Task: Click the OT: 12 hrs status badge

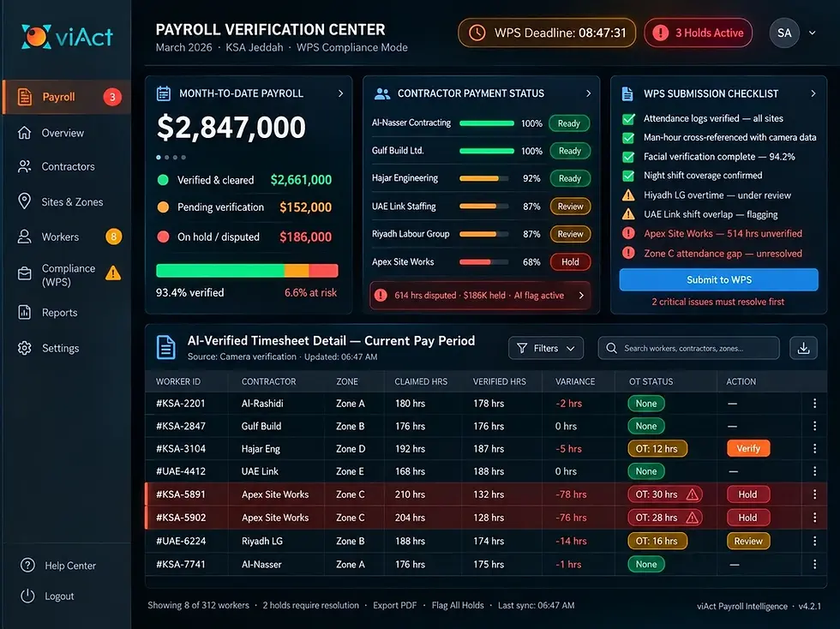Action: [x=657, y=448]
